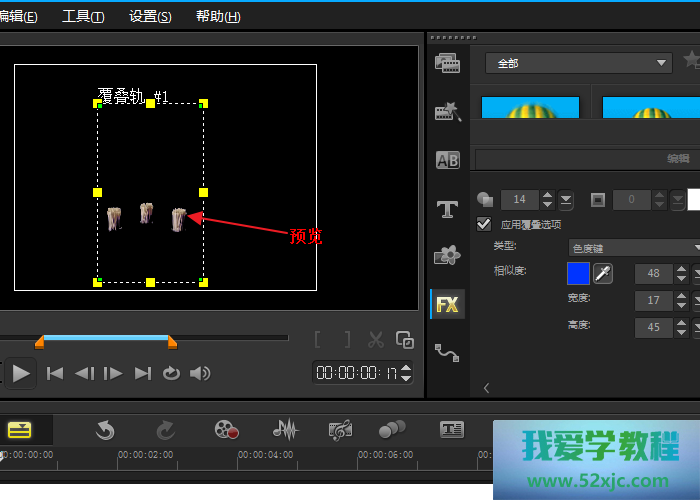Click the Record/Capture option icon

pyautogui.click(x=227, y=430)
